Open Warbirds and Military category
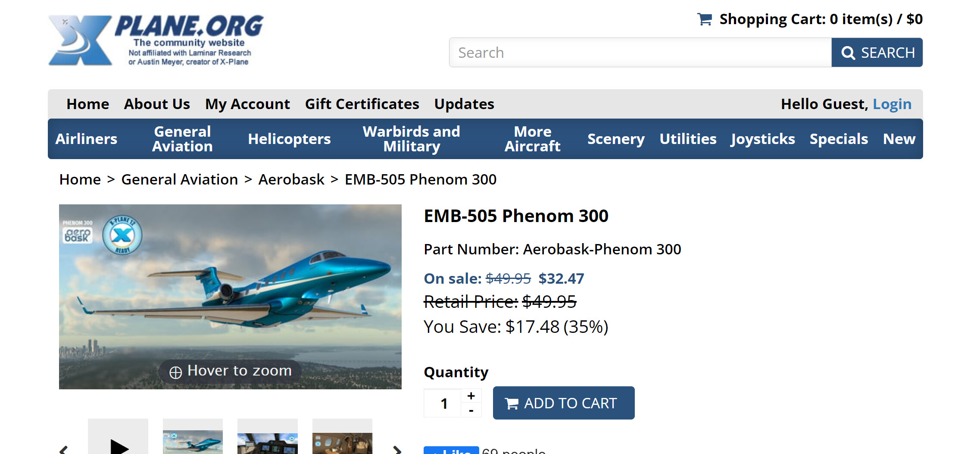The width and height of the screenshot is (980, 454). pos(412,139)
